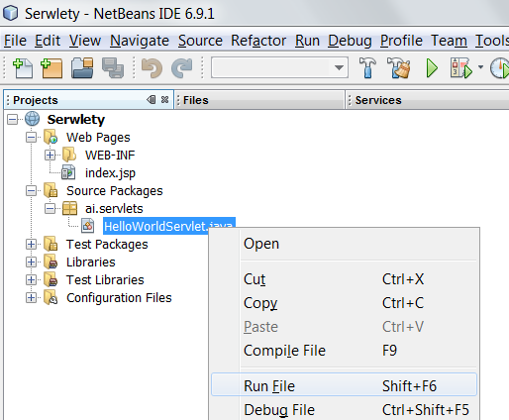Choose Cut in the context menu

344,279
